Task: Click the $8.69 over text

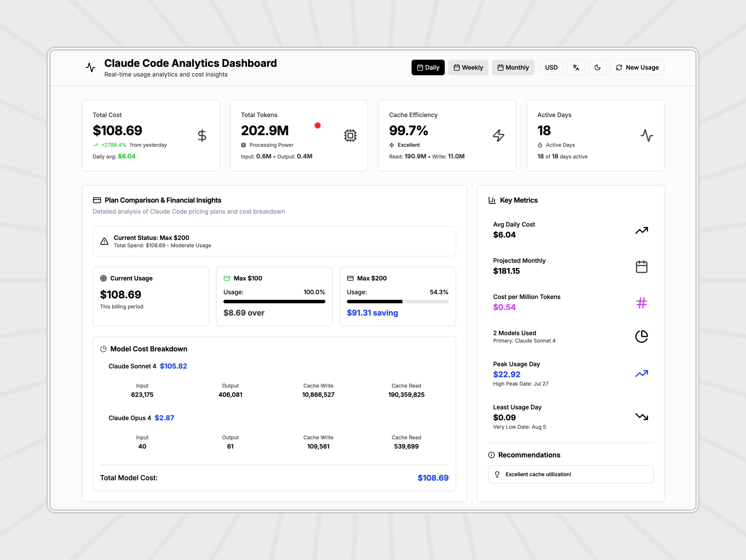Action: point(244,313)
